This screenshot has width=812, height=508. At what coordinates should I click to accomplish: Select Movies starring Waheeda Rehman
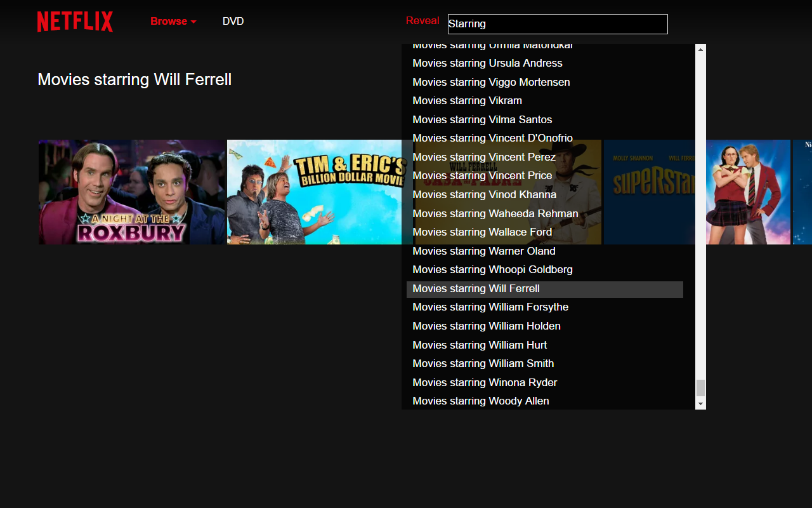point(545,213)
